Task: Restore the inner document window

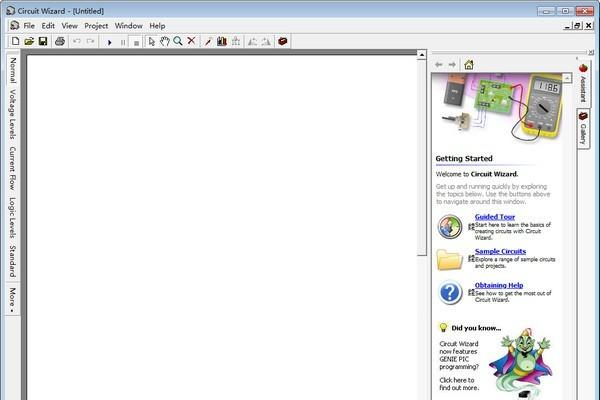Action: (577, 26)
